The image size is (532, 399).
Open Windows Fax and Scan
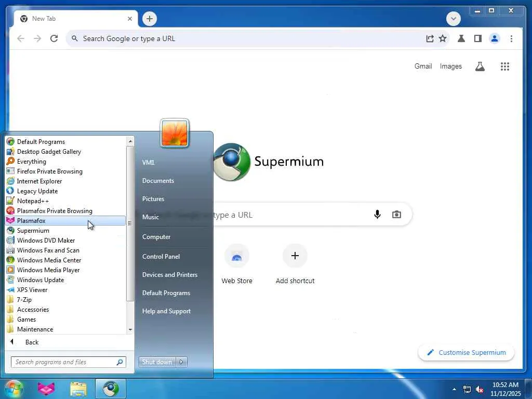click(x=65, y=250)
